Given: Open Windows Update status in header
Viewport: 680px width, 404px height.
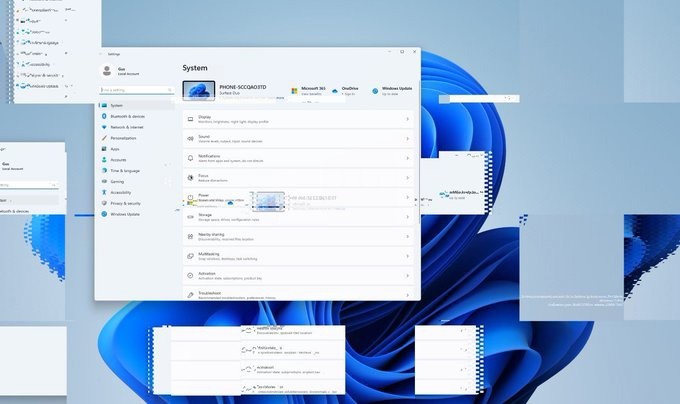Looking at the screenshot, I should (396, 90).
